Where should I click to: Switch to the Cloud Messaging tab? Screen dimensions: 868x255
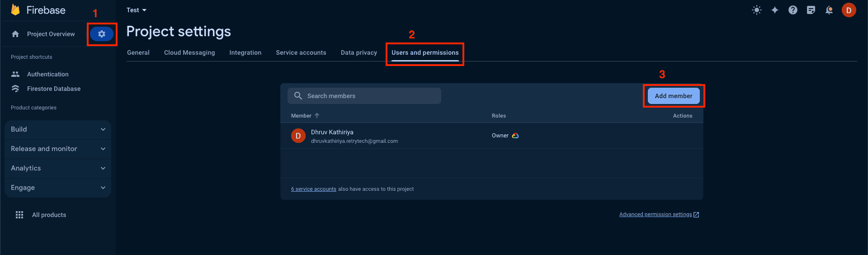tap(189, 52)
